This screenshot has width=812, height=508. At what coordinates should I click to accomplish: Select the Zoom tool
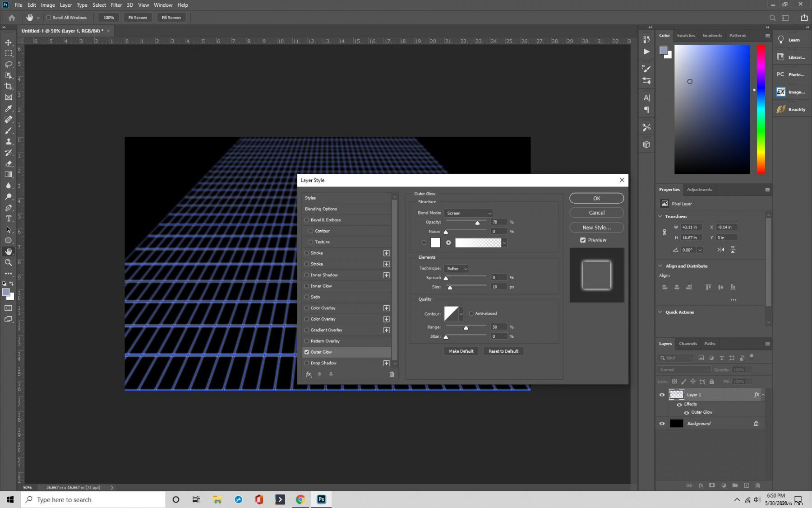click(x=8, y=262)
